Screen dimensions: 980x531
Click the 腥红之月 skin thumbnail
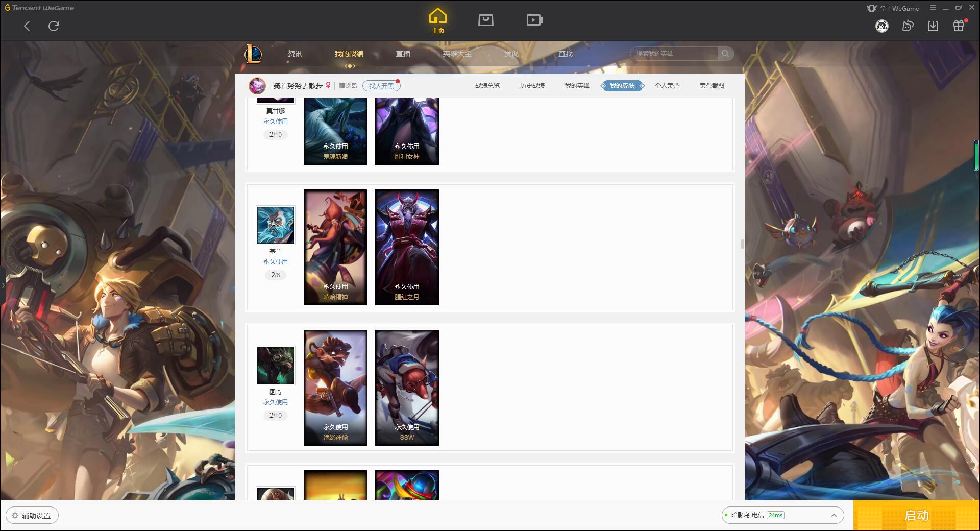click(x=407, y=247)
